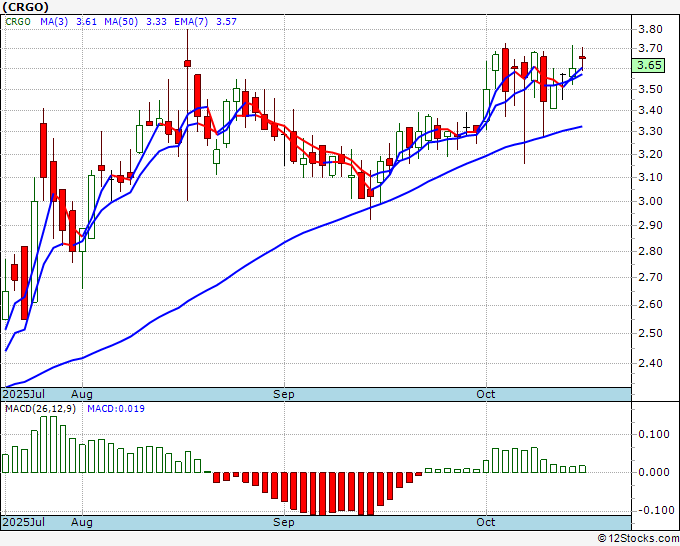The width and height of the screenshot is (680, 546).
Task: Click the 3.80 price axis label
Action: (x=650, y=29)
